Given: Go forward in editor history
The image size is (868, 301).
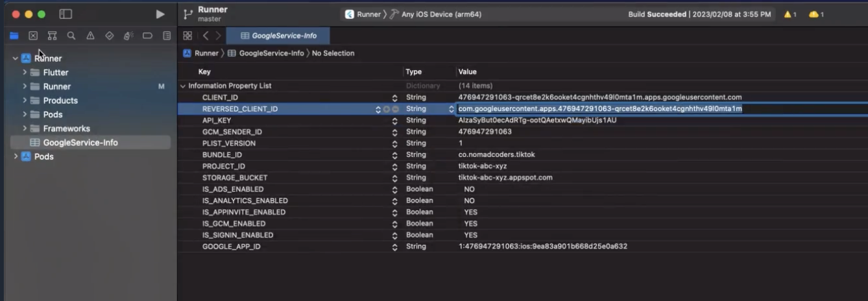Looking at the screenshot, I should click(219, 36).
